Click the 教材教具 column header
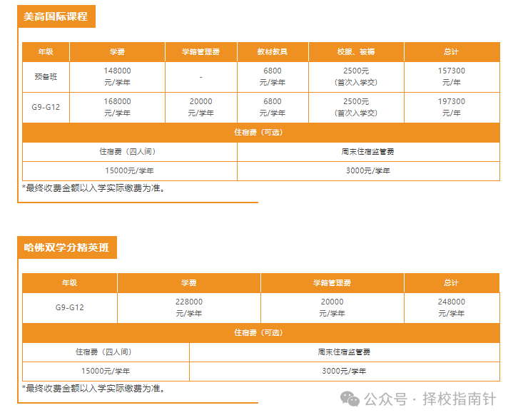This screenshot has width=513, height=420. (x=272, y=52)
